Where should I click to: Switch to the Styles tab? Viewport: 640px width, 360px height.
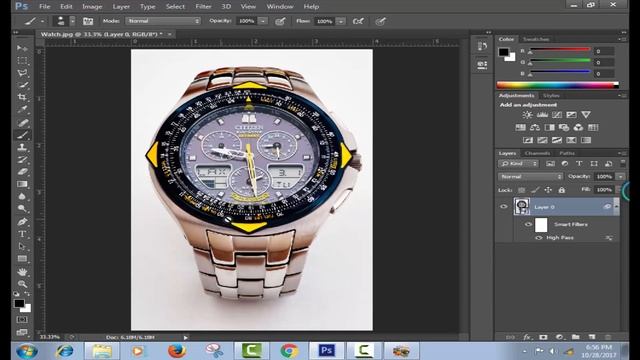click(x=551, y=96)
